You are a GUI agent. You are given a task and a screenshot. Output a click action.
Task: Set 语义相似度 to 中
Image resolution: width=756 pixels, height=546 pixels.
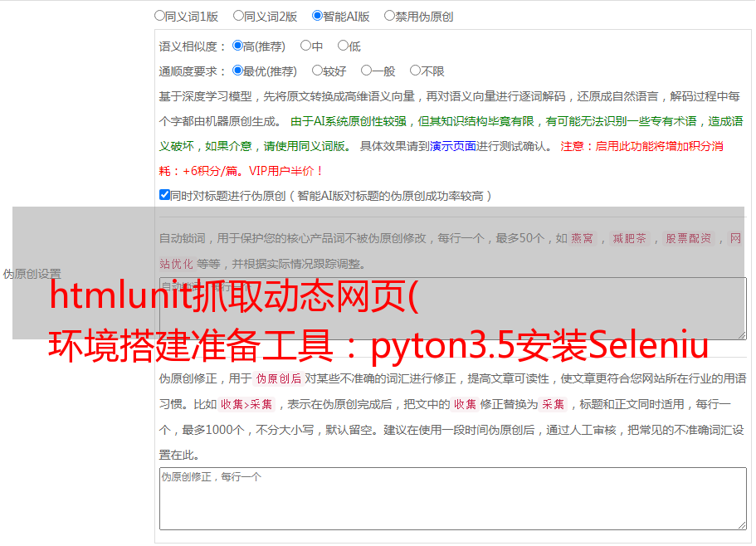pos(305,46)
